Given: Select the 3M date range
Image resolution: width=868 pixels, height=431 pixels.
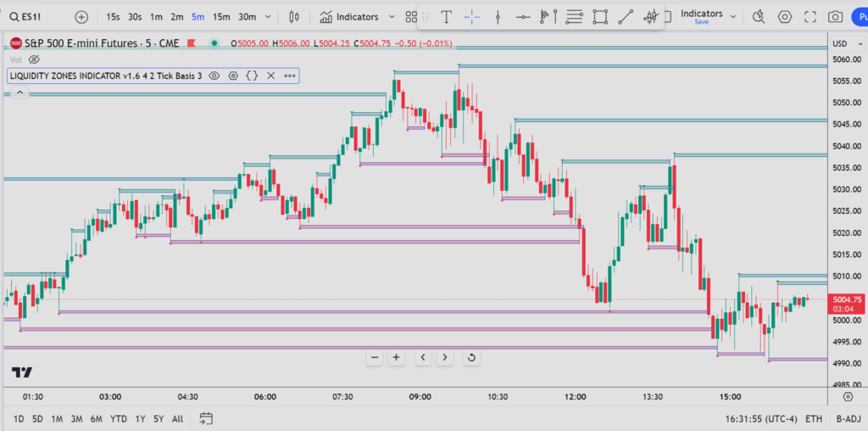Looking at the screenshot, I should [76, 419].
